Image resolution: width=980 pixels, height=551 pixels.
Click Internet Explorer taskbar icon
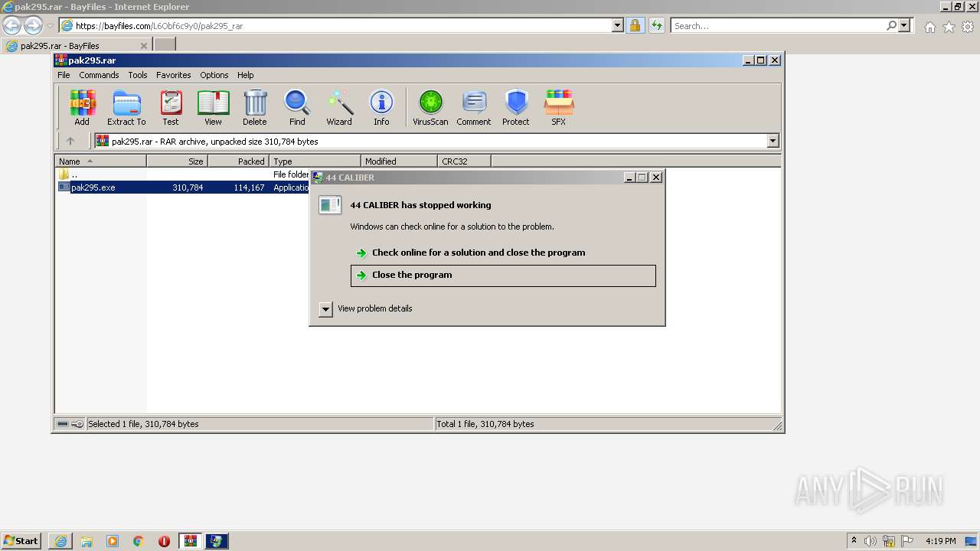(60, 541)
